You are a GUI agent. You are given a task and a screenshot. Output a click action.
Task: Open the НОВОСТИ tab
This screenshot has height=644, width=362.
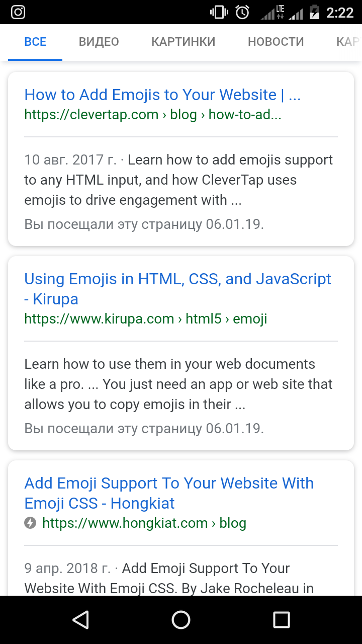276,42
